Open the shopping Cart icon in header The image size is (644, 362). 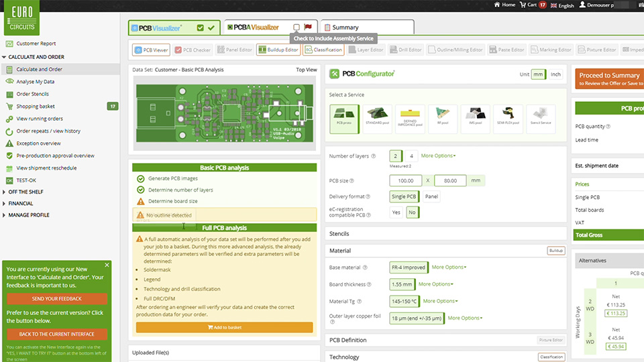coord(527,5)
